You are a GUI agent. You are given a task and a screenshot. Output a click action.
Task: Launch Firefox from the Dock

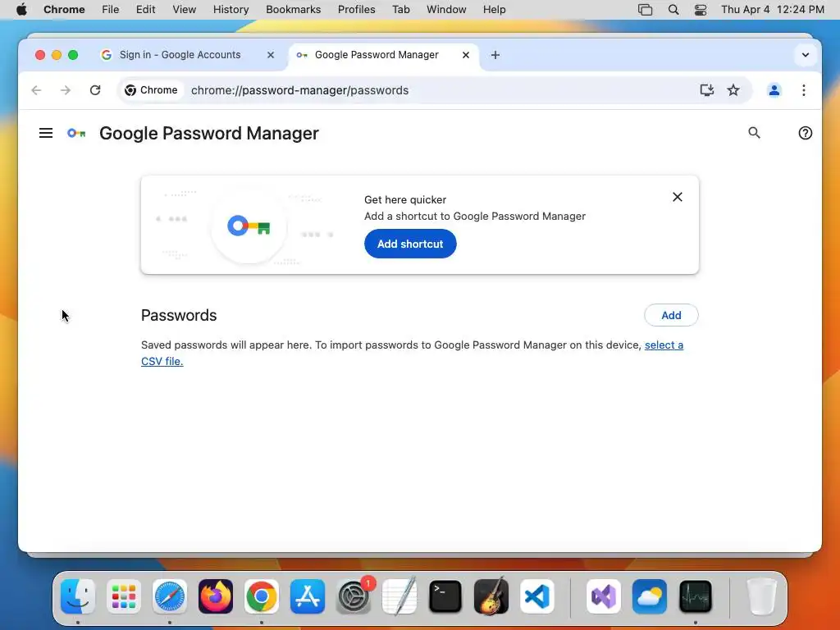[216, 596]
